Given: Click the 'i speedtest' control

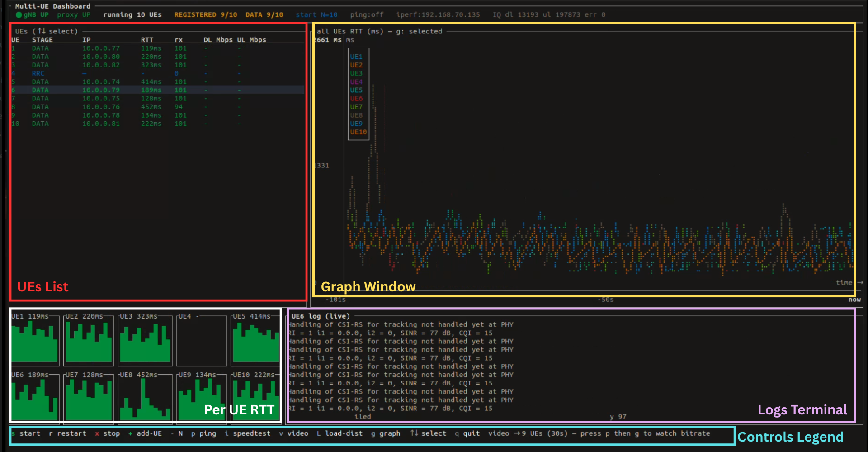Looking at the screenshot, I should tap(248, 433).
